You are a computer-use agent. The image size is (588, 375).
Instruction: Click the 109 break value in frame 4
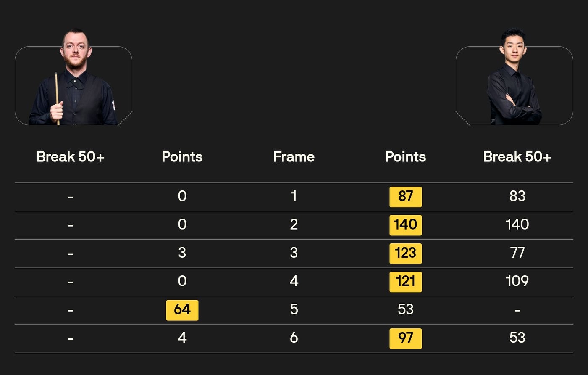[517, 281]
